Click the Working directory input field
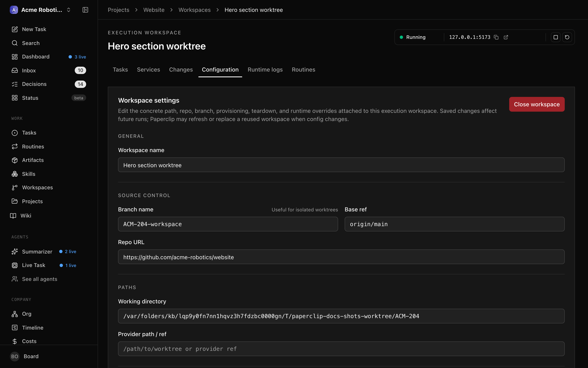The width and height of the screenshot is (588, 368). coord(341,316)
